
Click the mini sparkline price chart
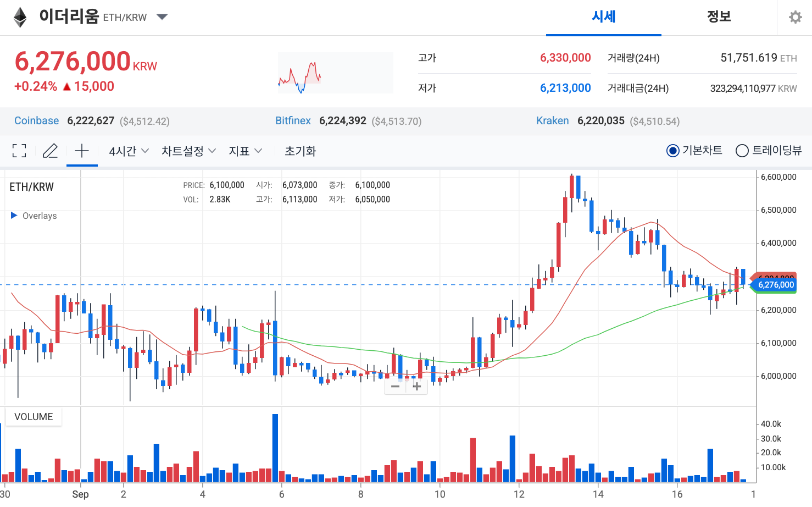335,72
